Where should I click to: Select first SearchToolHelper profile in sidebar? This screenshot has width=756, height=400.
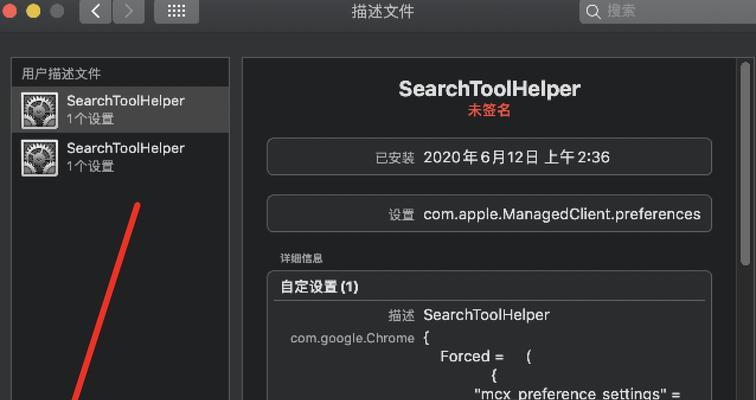(x=121, y=110)
